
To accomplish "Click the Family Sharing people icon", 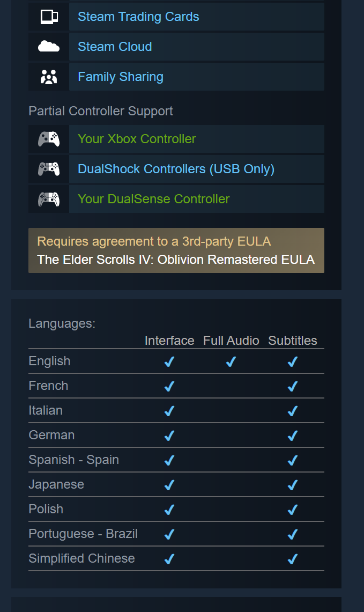I will [x=49, y=77].
